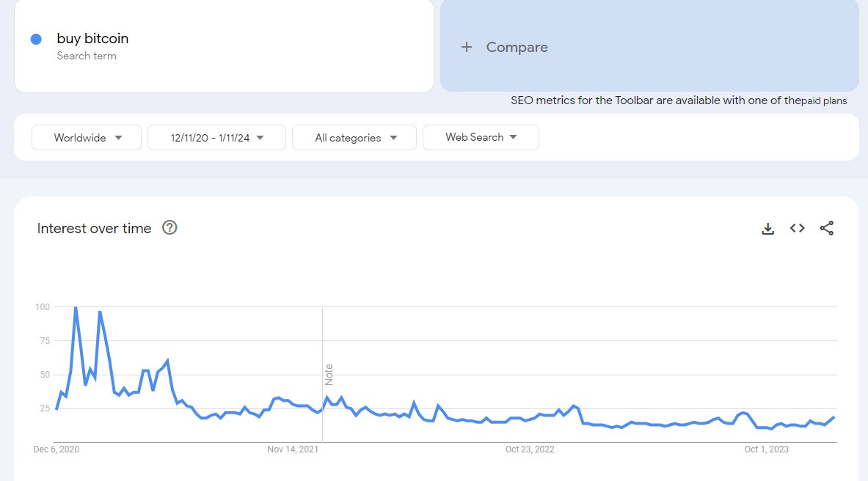868x481 pixels.
Task: Share the interest over time chart
Action: pyautogui.click(x=827, y=229)
